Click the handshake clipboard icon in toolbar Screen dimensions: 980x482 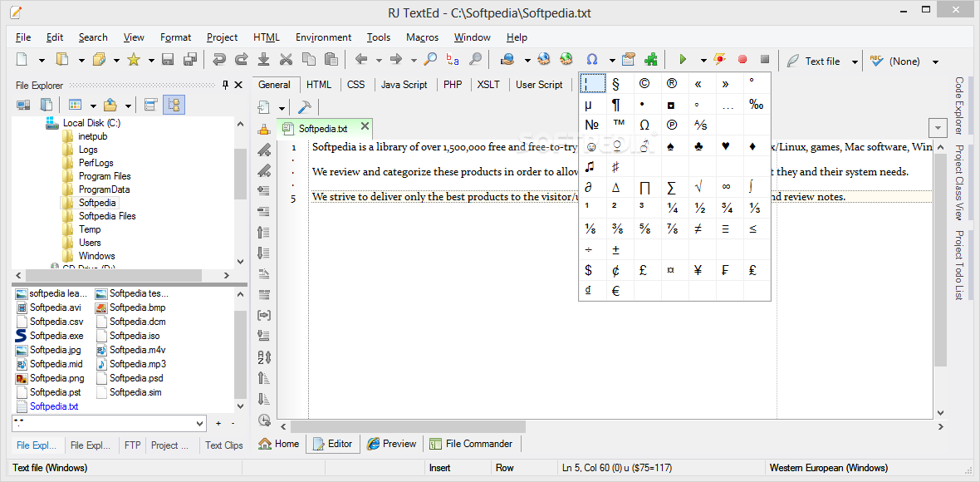click(x=629, y=60)
